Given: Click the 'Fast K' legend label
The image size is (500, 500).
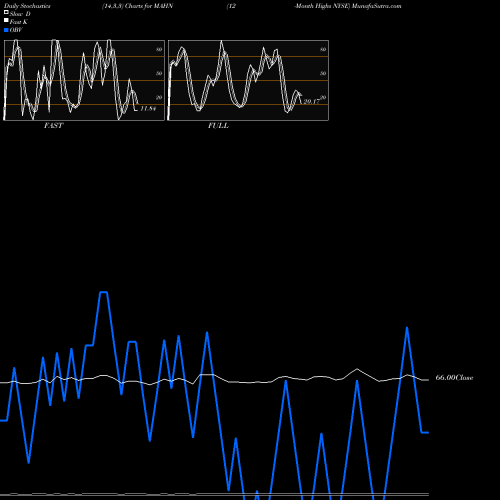Looking at the screenshot, I should point(19,22).
